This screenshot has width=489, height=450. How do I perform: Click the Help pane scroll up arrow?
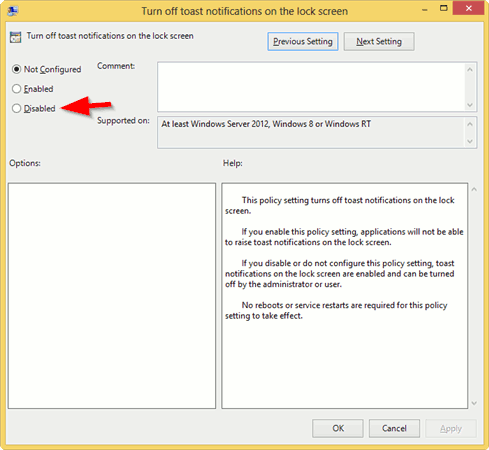coord(474,189)
